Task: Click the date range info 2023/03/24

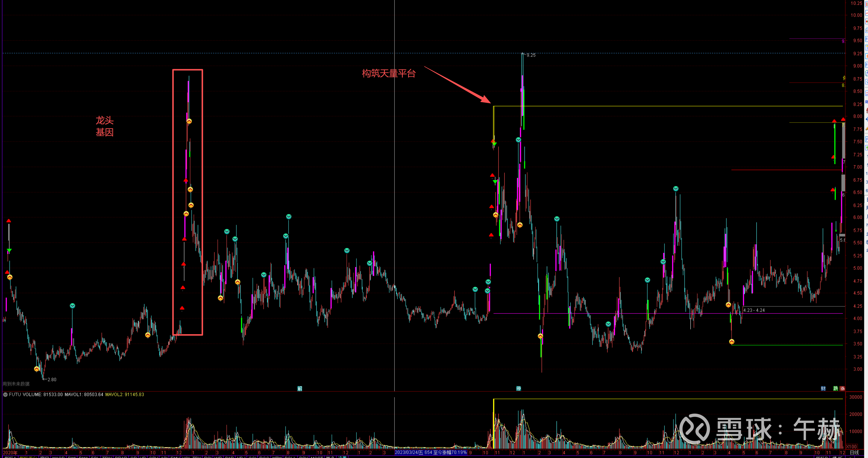Action: (431, 452)
